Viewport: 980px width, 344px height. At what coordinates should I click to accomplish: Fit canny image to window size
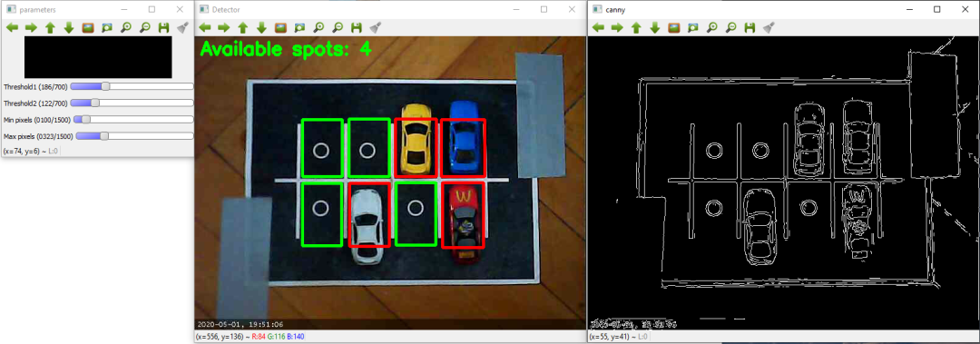(692, 27)
